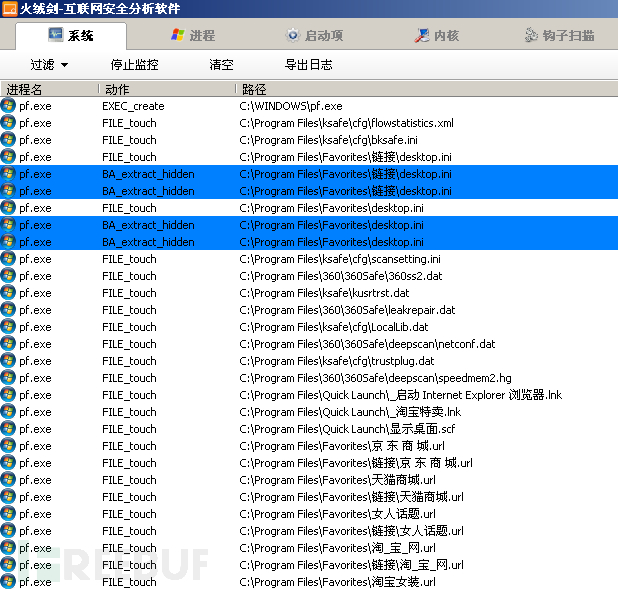Select the Favorites\京 东 商 城.url path
The image size is (618, 589).
(x=342, y=446)
